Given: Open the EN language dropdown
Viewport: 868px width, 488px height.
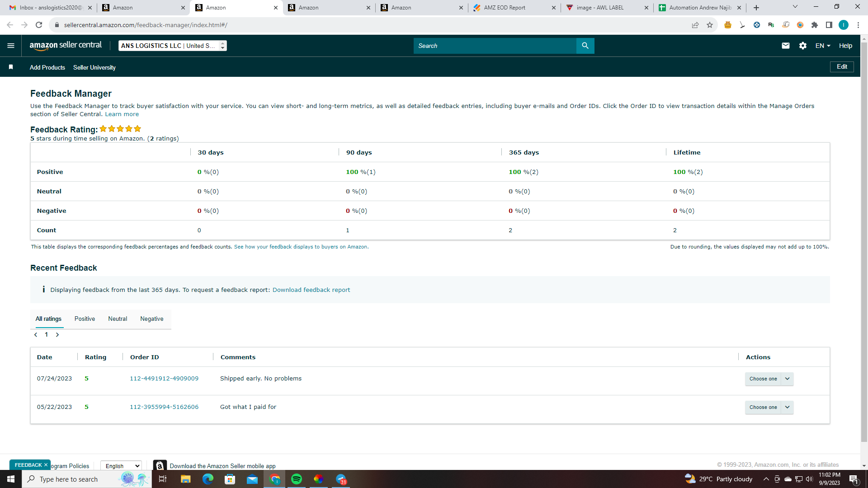Looking at the screenshot, I should point(823,46).
